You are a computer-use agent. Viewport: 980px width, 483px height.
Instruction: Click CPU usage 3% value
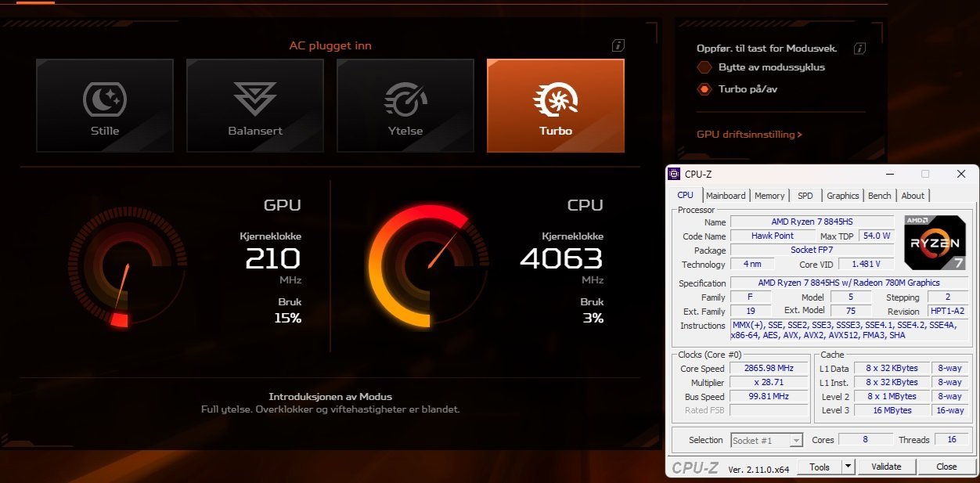(593, 318)
